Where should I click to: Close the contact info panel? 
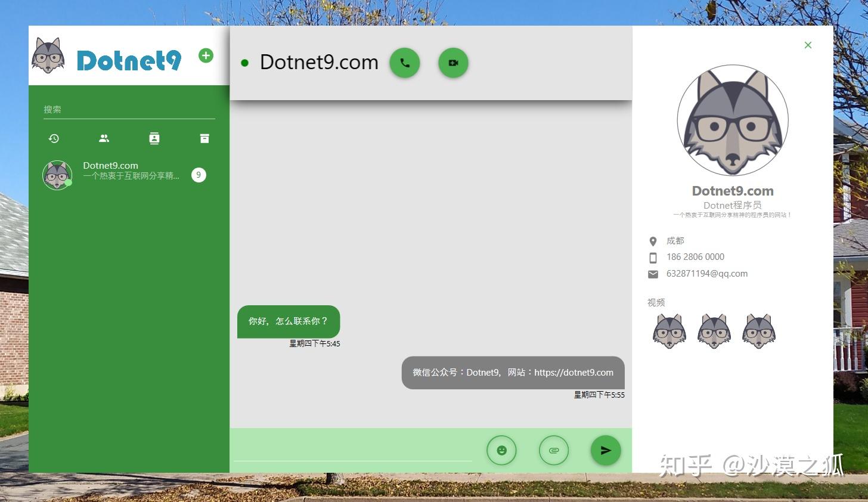[808, 45]
